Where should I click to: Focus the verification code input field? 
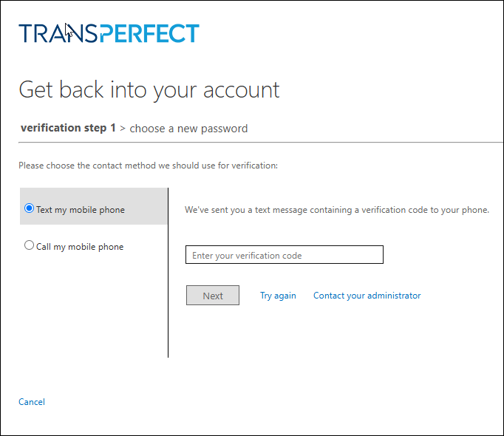(x=285, y=255)
